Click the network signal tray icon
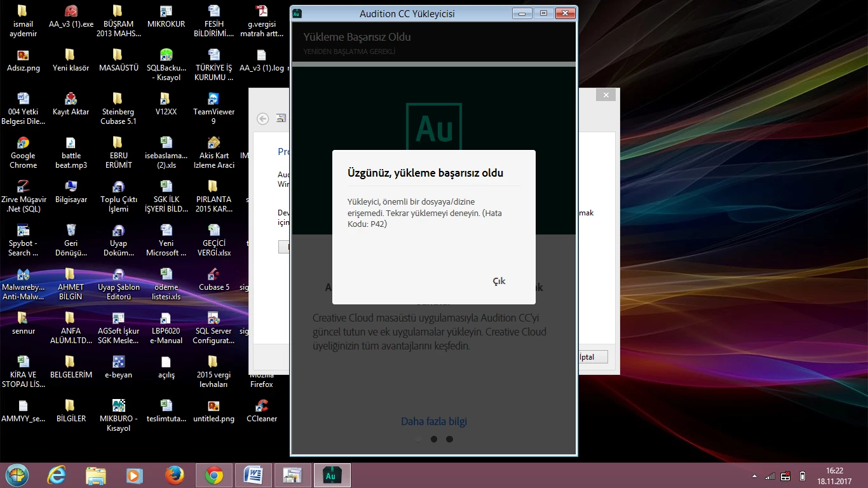 (x=770, y=476)
